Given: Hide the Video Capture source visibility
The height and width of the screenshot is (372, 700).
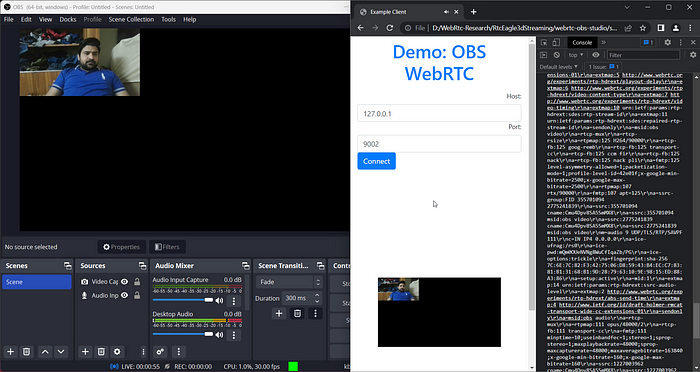Looking at the screenshot, I should [x=125, y=282].
